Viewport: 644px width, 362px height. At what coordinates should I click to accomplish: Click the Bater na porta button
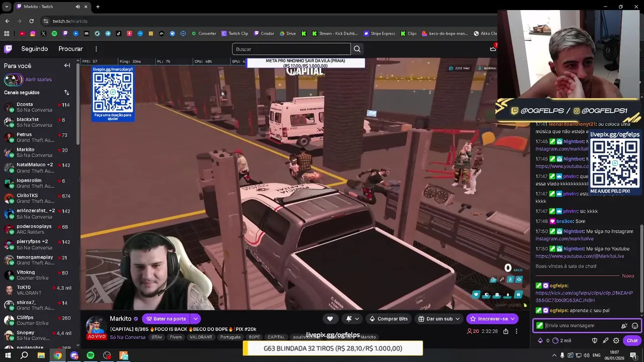tap(166, 319)
